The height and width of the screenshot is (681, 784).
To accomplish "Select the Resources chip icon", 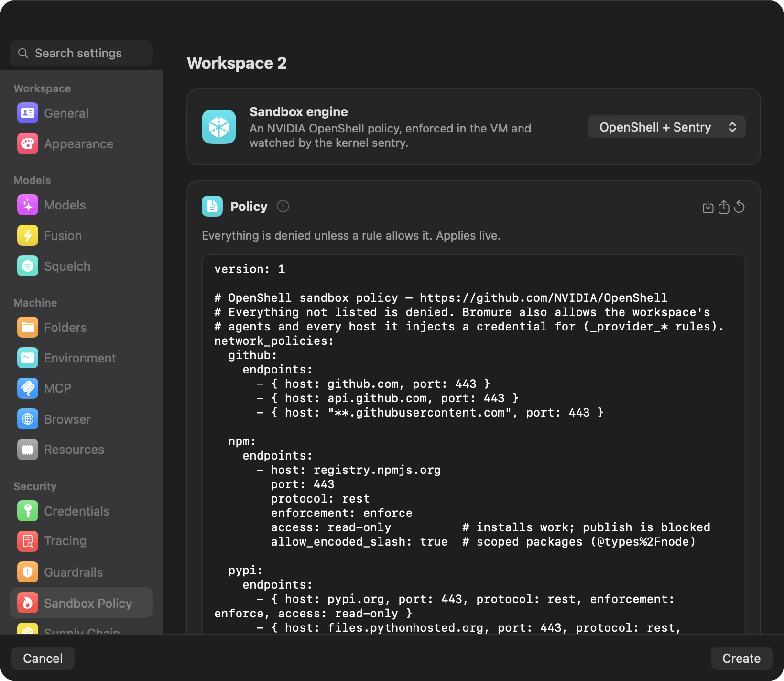I will (28, 450).
